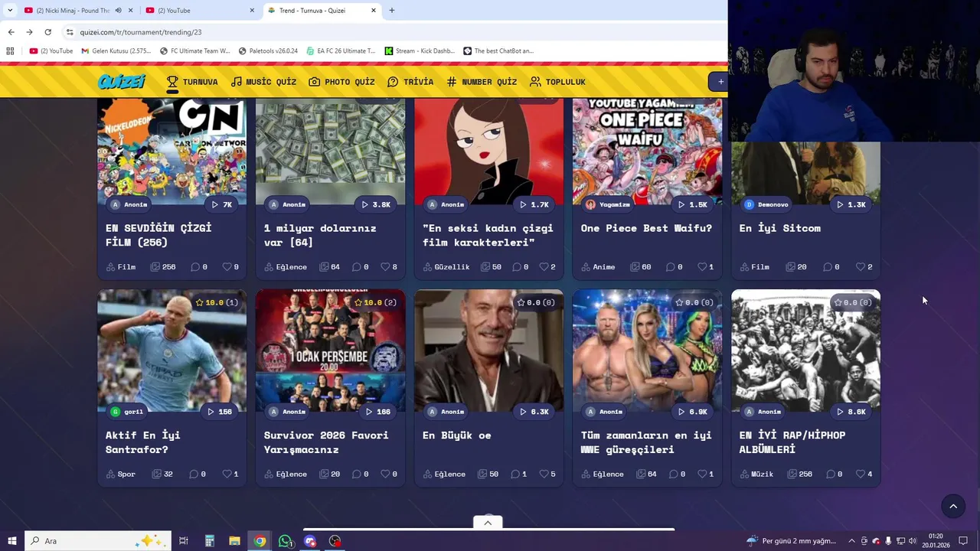This screenshot has width=980, height=551.
Task: Open 'EN SEVDİĞİN ÇİZGİ FİLM (256)' title
Action: tap(158, 235)
